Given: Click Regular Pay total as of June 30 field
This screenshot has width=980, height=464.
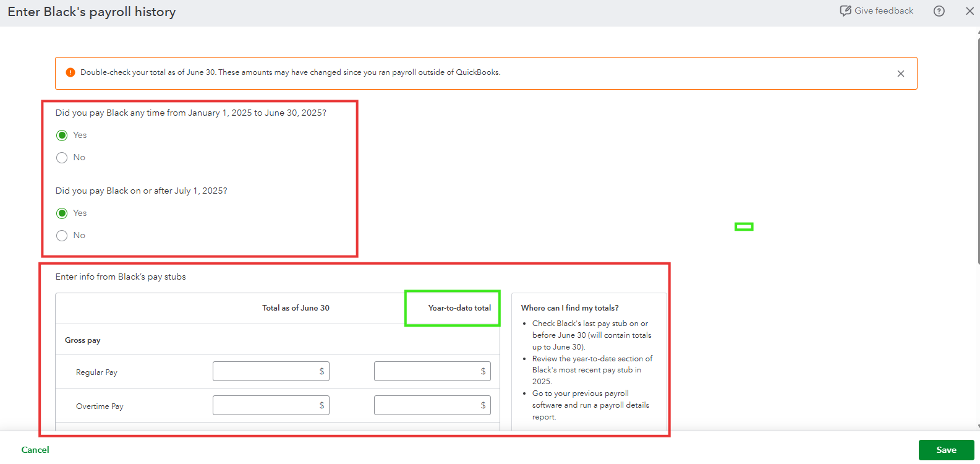Looking at the screenshot, I should coord(271,371).
